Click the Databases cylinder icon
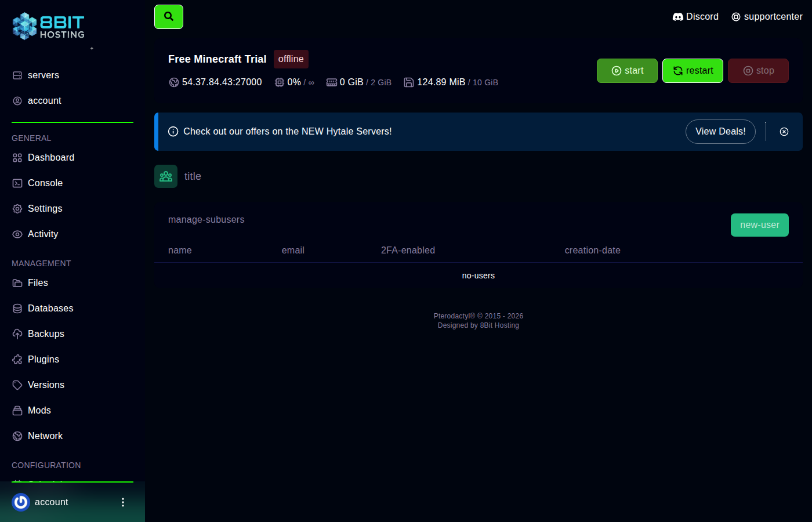This screenshot has height=522, width=812. click(x=17, y=309)
